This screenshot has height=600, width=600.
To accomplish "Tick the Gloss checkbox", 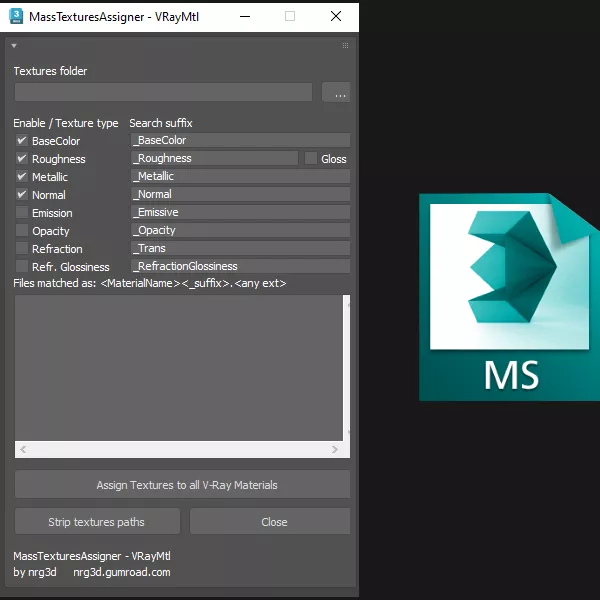I will coord(311,158).
